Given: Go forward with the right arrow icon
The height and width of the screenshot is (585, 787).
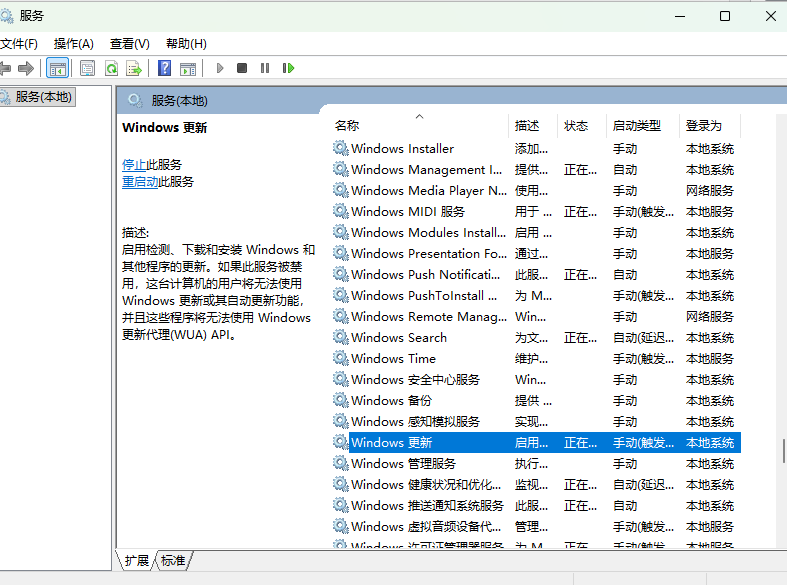Looking at the screenshot, I should pyautogui.click(x=26, y=68).
